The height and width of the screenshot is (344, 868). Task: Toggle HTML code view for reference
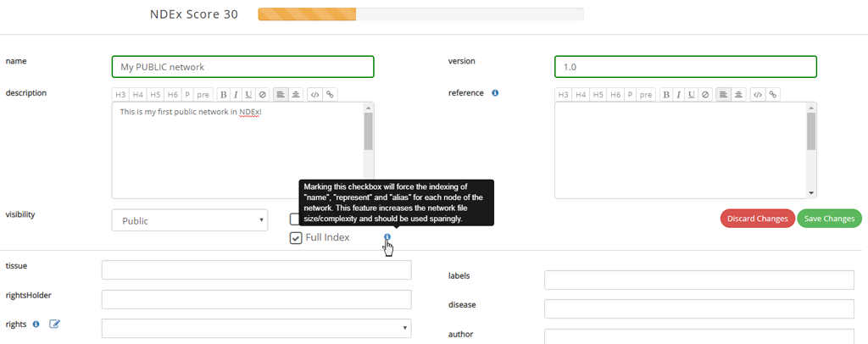pos(758,95)
